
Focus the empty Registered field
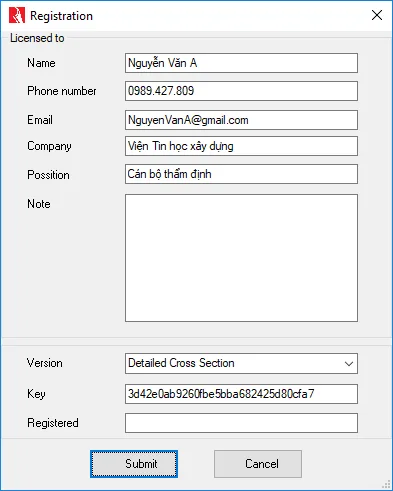point(241,423)
